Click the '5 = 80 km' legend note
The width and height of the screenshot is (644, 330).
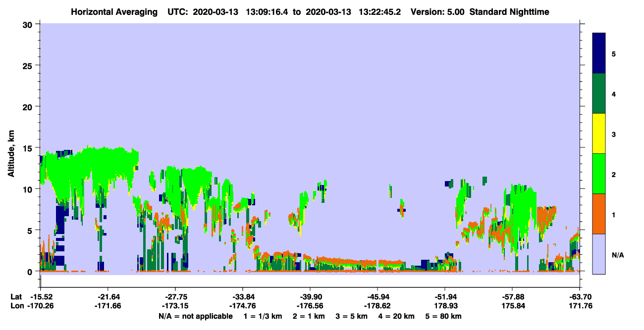coord(443,316)
